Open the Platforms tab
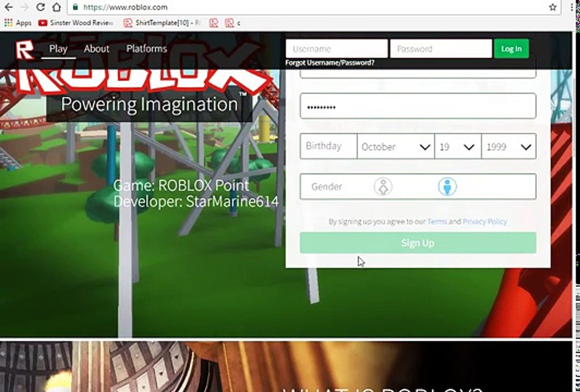This screenshot has width=580, height=392. coord(146,49)
